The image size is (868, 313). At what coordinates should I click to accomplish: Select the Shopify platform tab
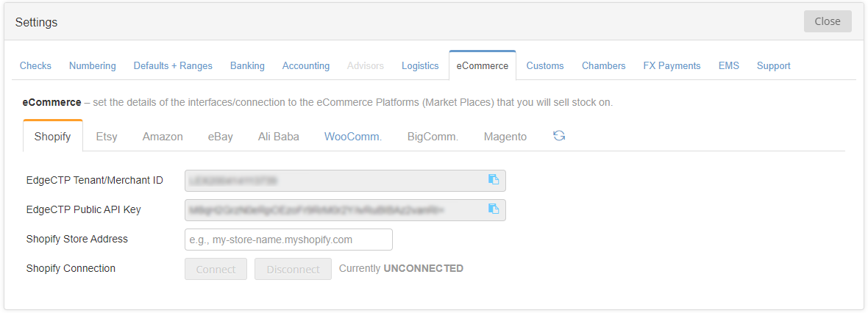(52, 137)
